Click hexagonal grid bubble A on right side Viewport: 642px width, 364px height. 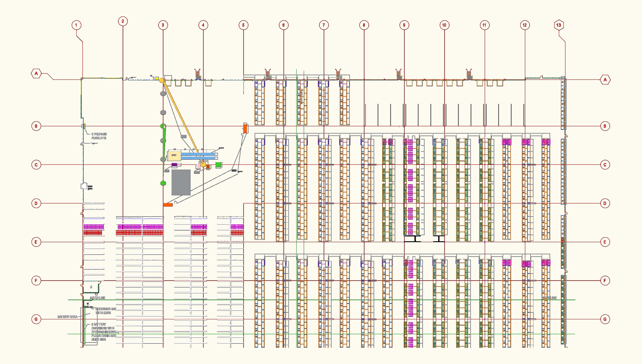(x=605, y=80)
